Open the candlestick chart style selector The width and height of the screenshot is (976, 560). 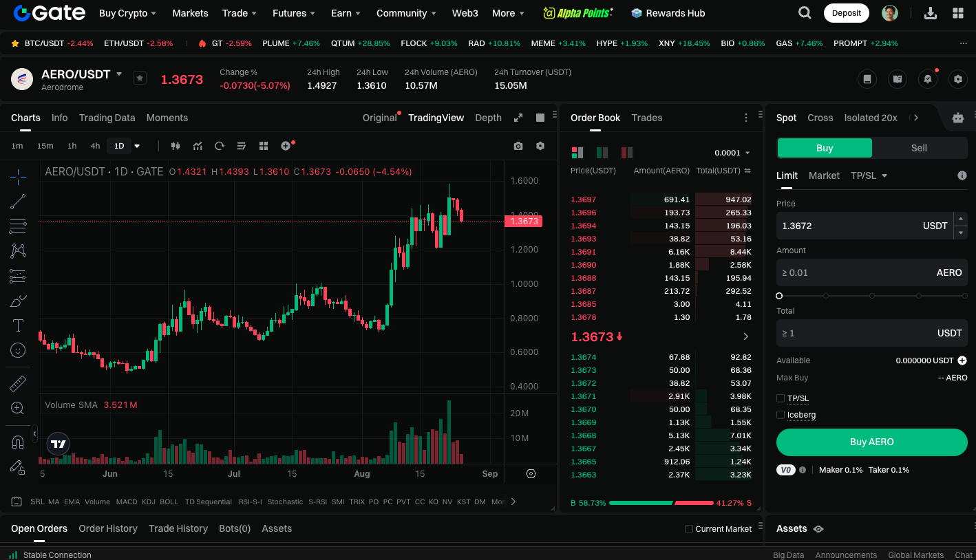(x=175, y=146)
